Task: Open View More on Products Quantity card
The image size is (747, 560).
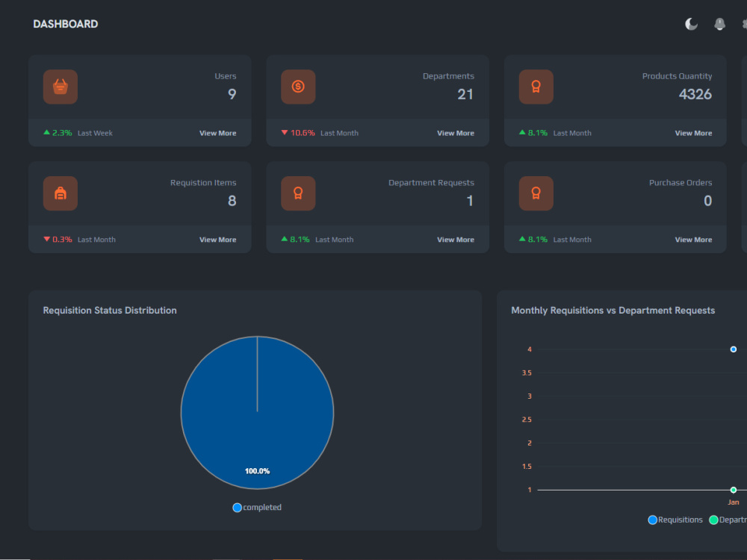Action: [x=693, y=134]
